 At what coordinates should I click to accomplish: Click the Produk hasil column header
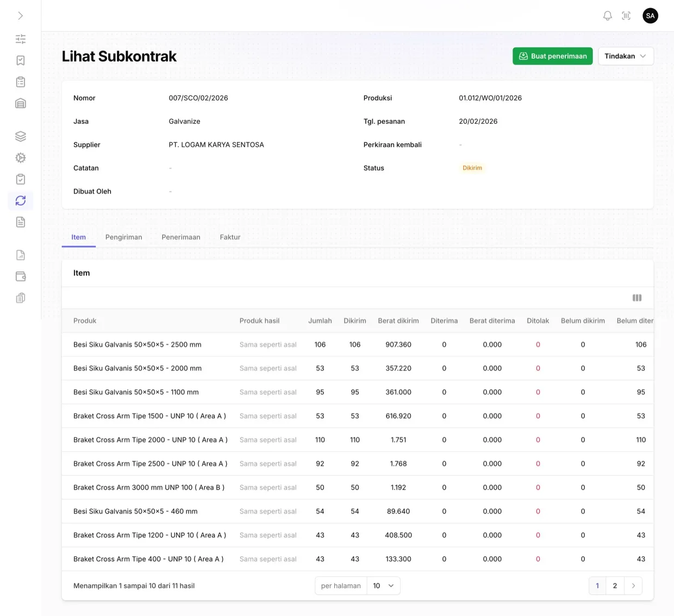[x=259, y=320]
